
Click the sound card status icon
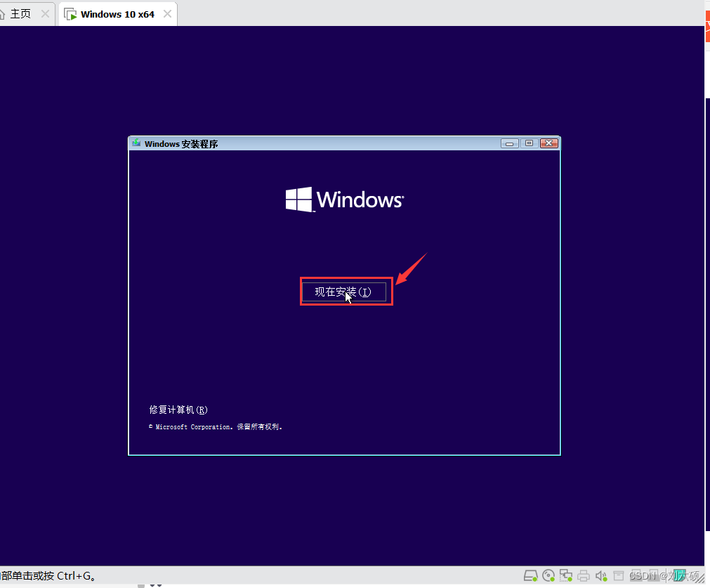pos(601,576)
